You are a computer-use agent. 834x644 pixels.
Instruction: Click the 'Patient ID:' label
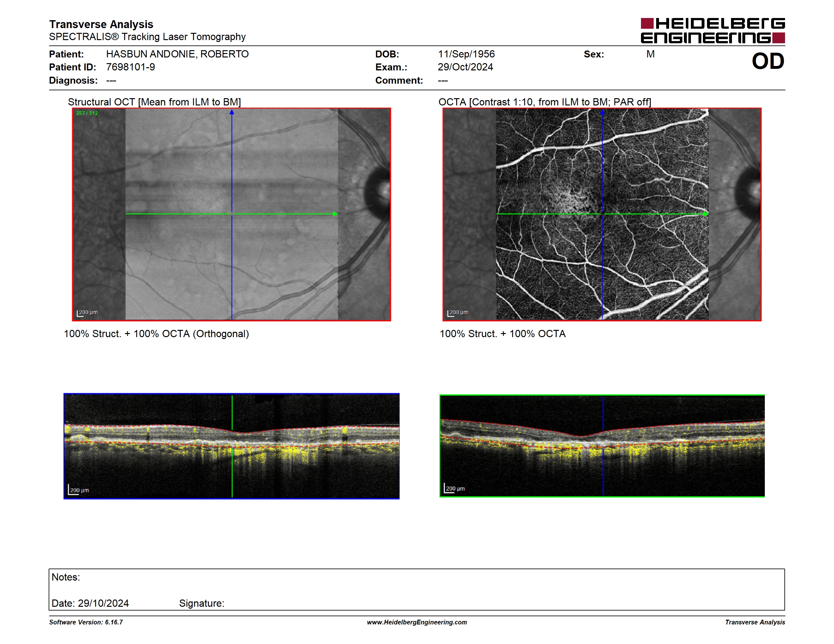point(73,67)
